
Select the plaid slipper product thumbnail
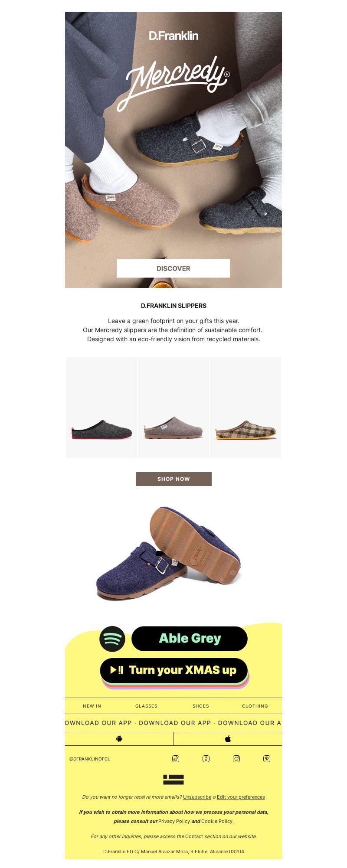[x=246, y=408]
